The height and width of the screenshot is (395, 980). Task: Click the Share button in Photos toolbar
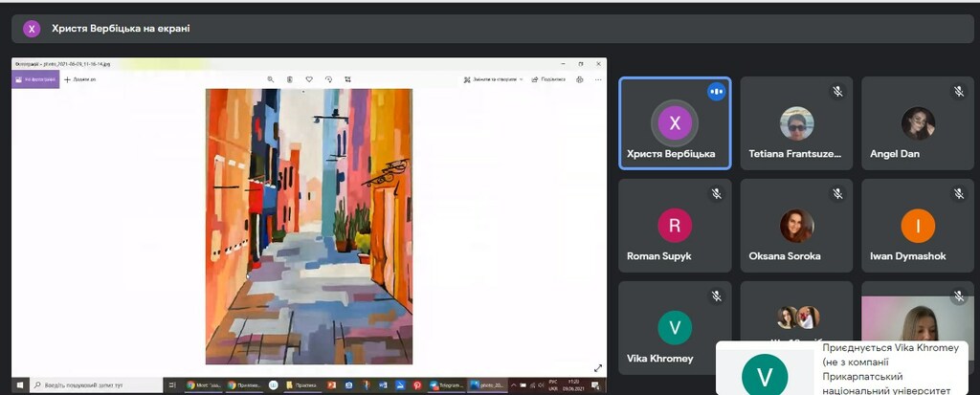pyautogui.click(x=548, y=79)
